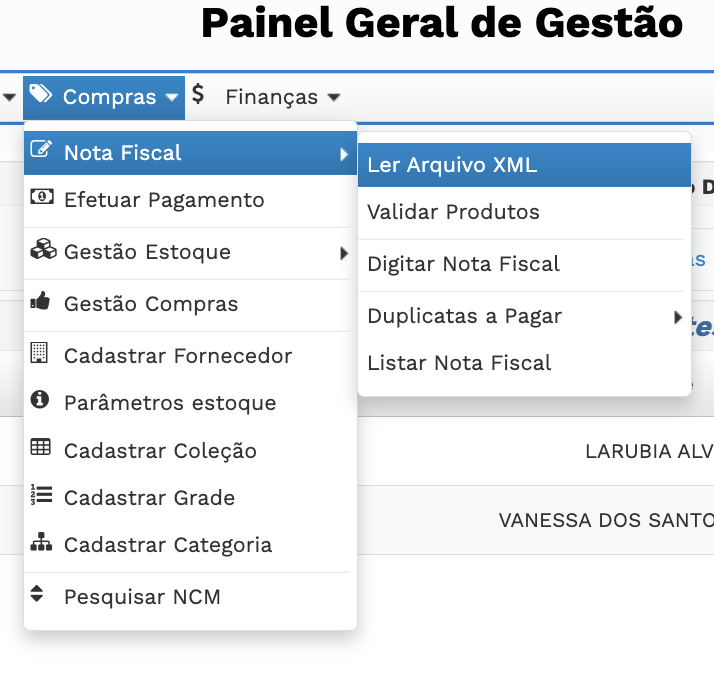
Task: Click the thumbs-up icon for Gestão Compras
Action: [41, 302]
